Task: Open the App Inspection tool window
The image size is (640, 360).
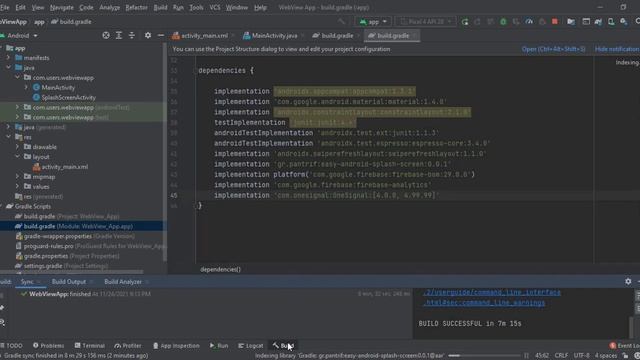Action: click(176, 346)
